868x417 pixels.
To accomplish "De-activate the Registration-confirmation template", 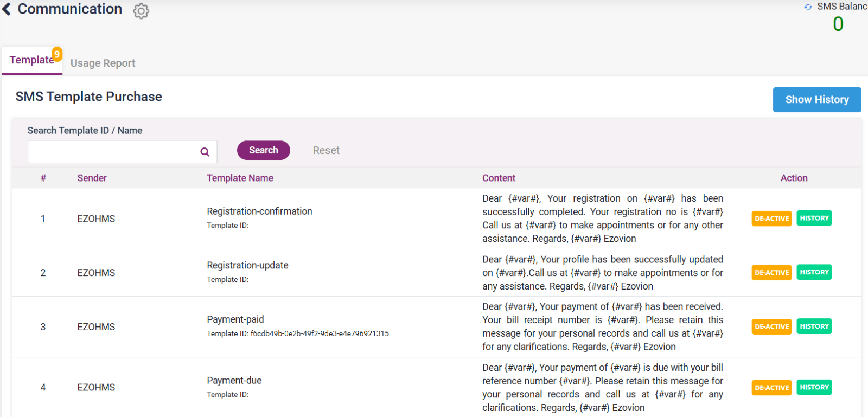I will pyautogui.click(x=771, y=219).
